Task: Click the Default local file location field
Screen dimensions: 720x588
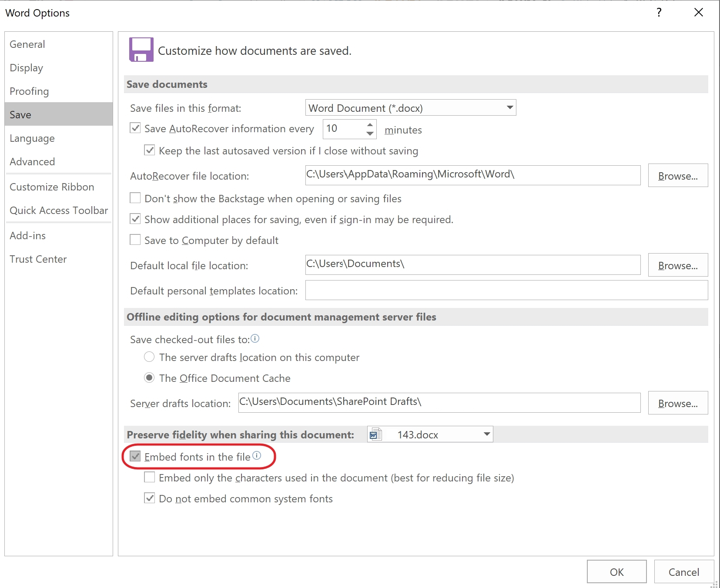Action: pos(473,264)
